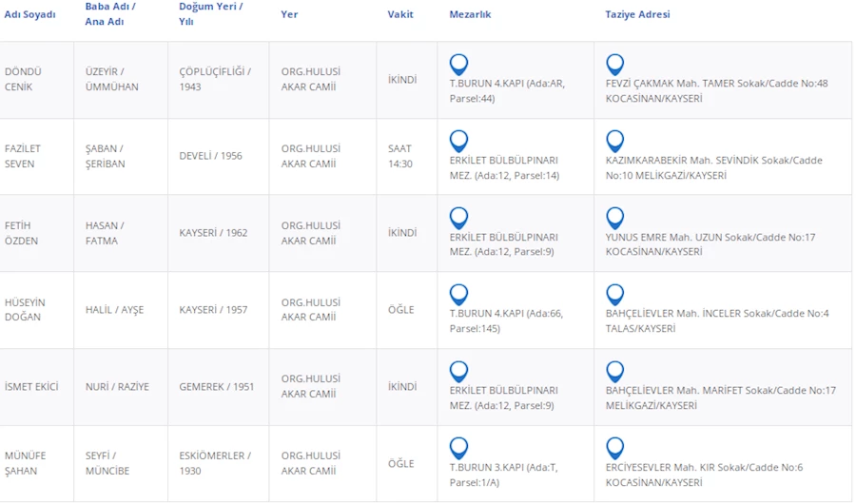Click the Vakit column header
This screenshot has height=504, width=856.
pyautogui.click(x=400, y=14)
